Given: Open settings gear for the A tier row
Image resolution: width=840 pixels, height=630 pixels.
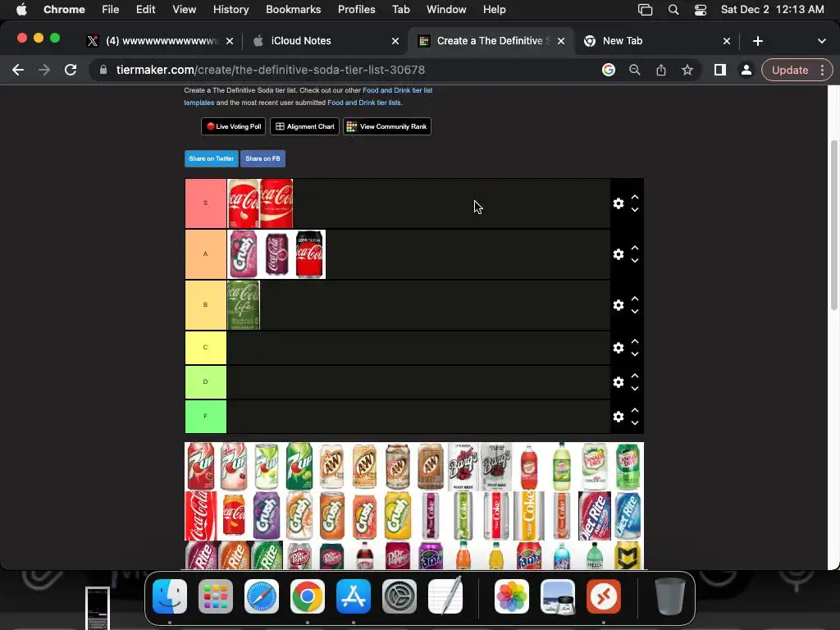Looking at the screenshot, I should [619, 254].
